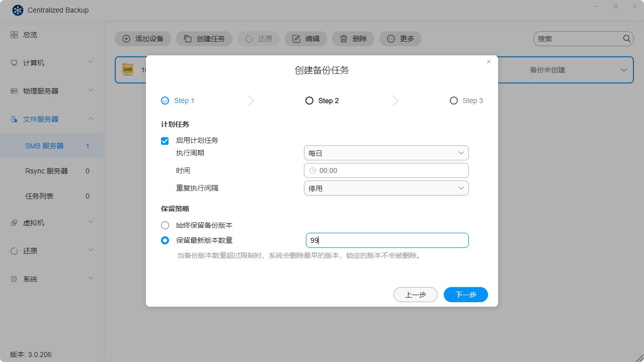644x362 pixels.
Task: Switch to Step 2 in the wizard
Action: [x=322, y=101]
